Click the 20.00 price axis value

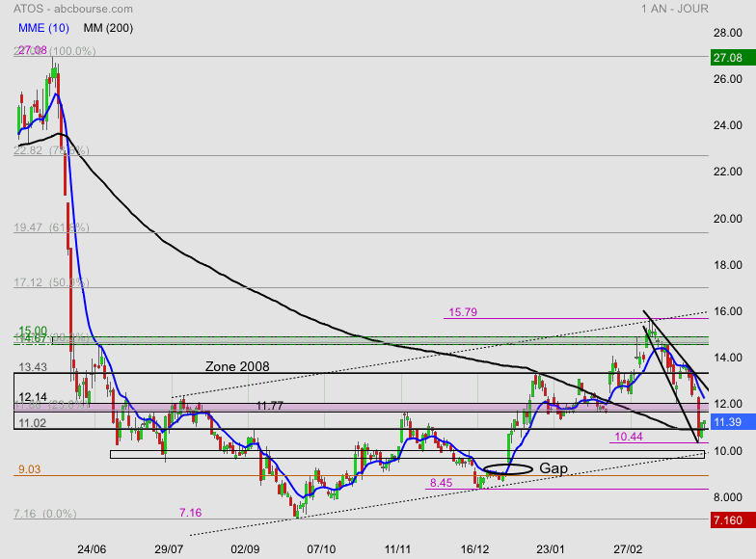point(727,219)
